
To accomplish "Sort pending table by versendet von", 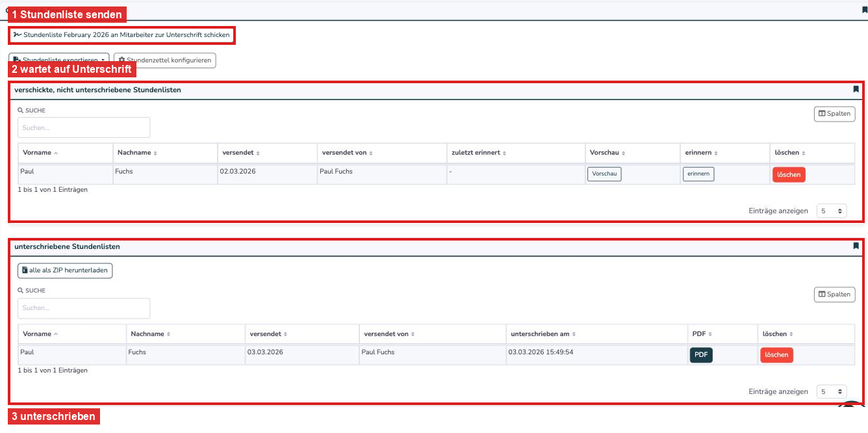I will [x=382, y=153].
